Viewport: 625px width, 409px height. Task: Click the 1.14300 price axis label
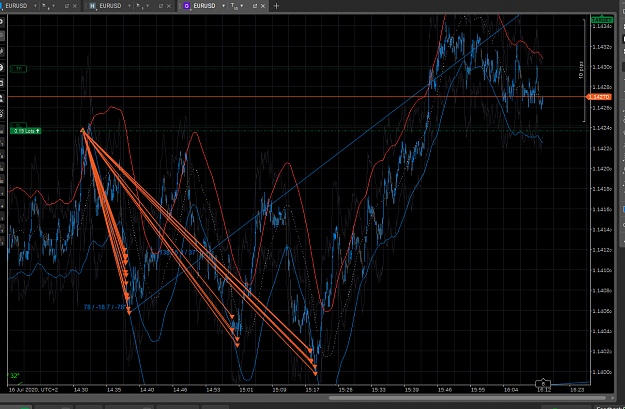(x=602, y=67)
